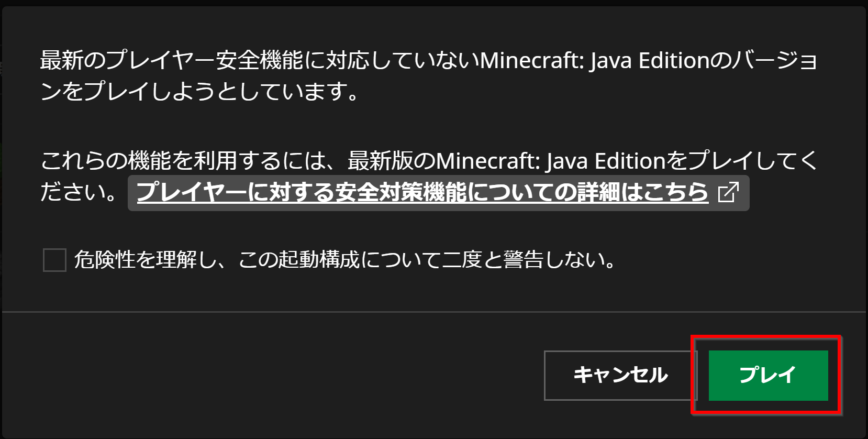Enable the don't-warn-again checkbox

click(x=54, y=260)
